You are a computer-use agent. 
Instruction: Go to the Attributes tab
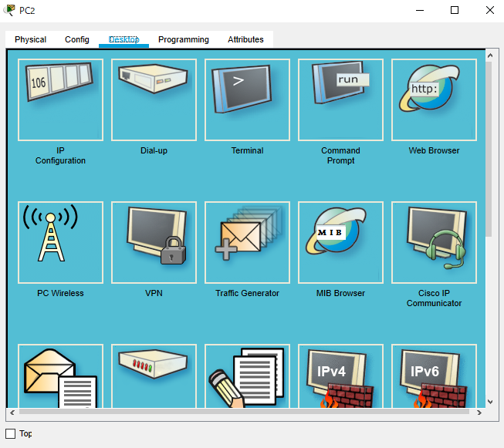pos(245,39)
